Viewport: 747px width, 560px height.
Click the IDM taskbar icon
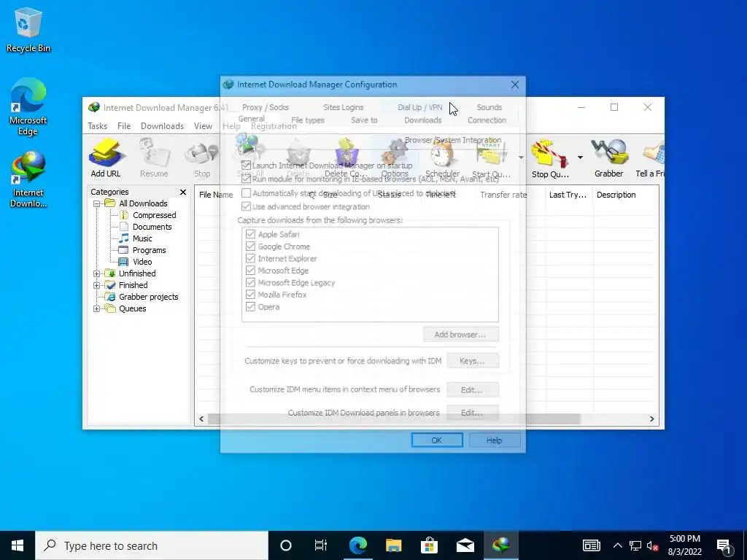pyautogui.click(x=501, y=545)
